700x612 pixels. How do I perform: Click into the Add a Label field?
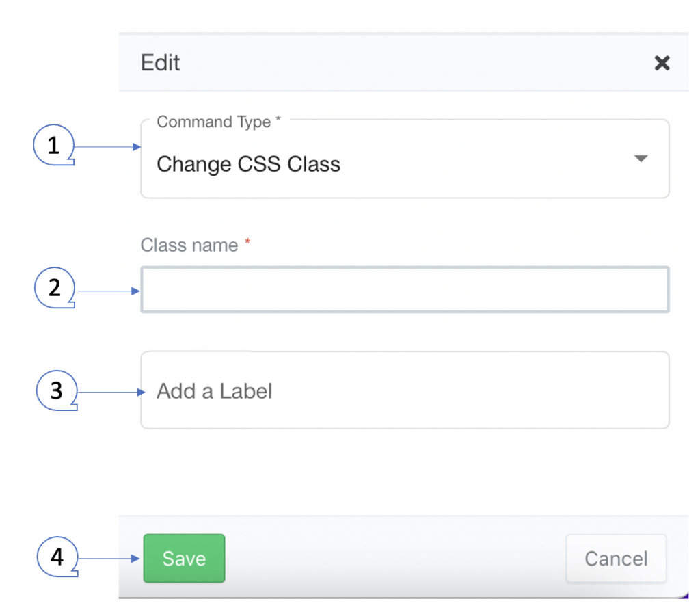pyautogui.click(x=405, y=390)
